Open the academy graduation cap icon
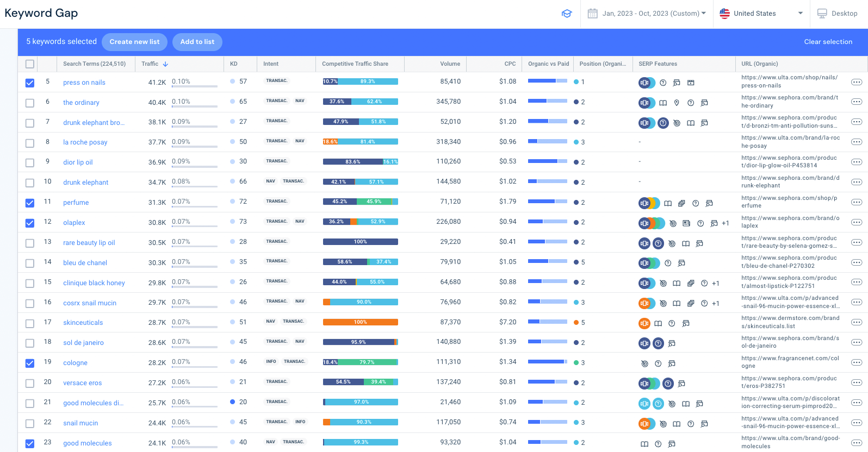The height and width of the screenshot is (452, 868). coord(567,14)
